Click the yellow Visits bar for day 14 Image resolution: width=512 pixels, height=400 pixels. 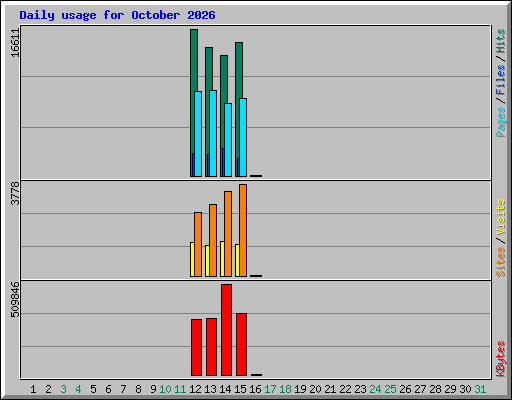click(x=222, y=259)
